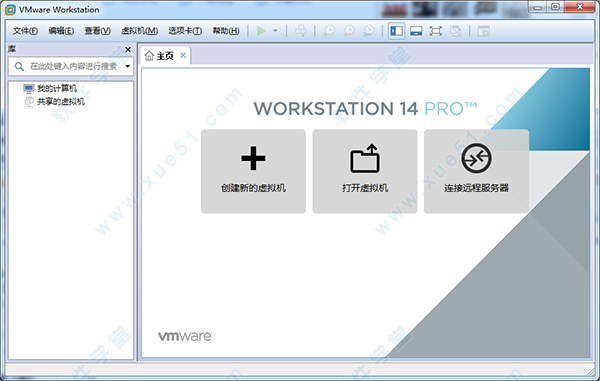The height and width of the screenshot is (381, 600).
Task: Click 打开虚拟机 button
Action: tap(365, 171)
